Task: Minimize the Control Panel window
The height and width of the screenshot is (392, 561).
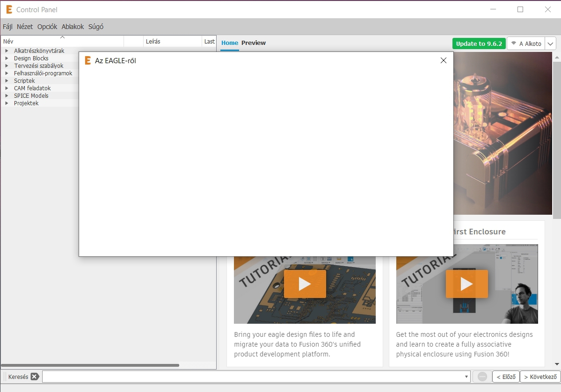Action: pyautogui.click(x=493, y=9)
